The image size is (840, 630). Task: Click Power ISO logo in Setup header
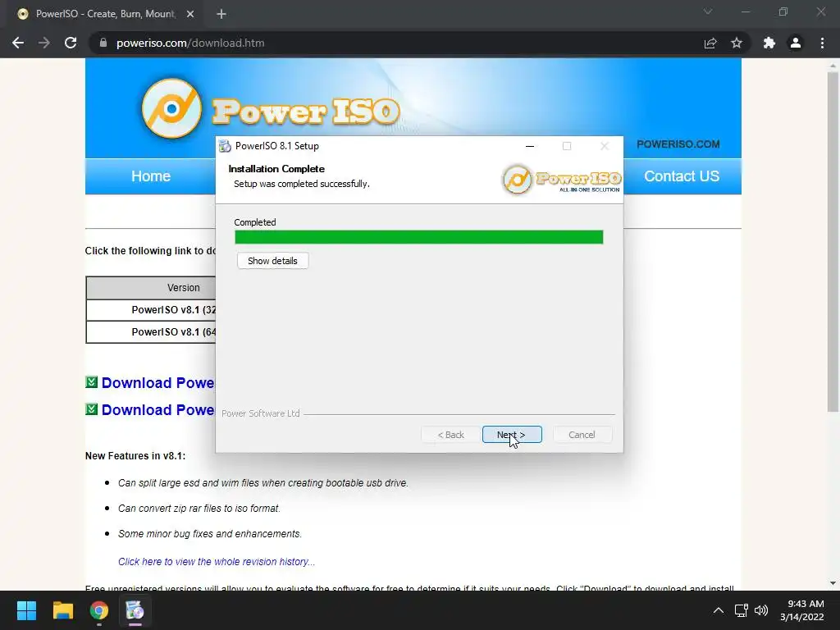coord(561,180)
